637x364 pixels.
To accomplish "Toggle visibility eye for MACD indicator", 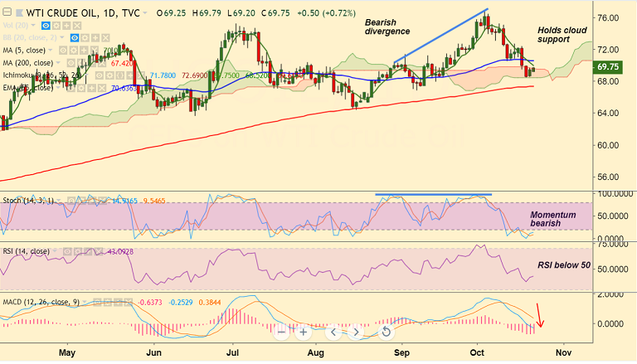I will [97, 303].
